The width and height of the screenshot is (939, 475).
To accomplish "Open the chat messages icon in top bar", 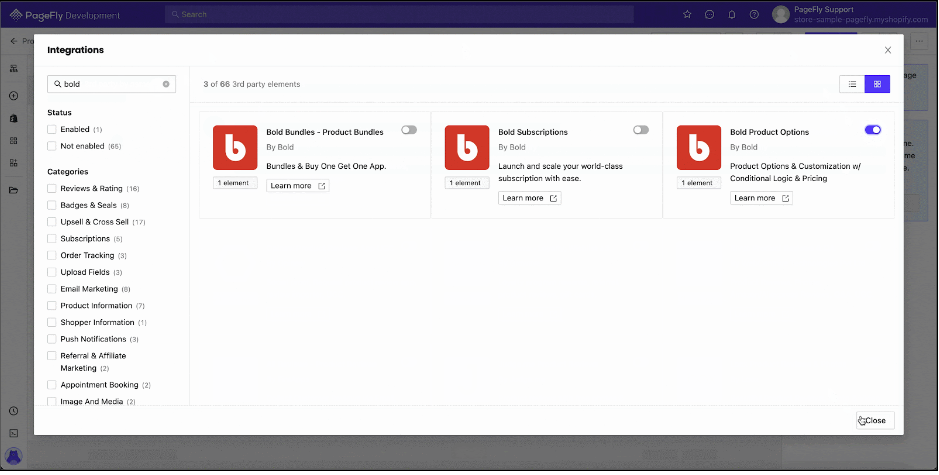I will 710,14.
